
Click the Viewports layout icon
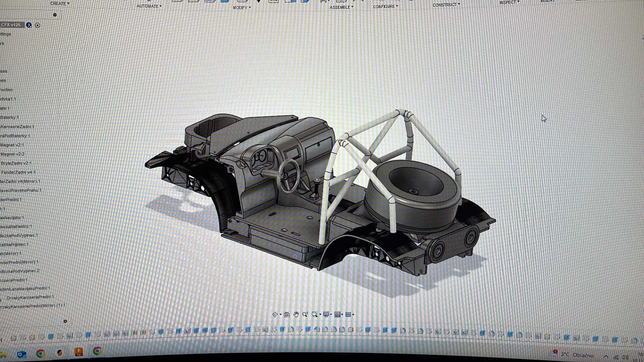[348, 314]
